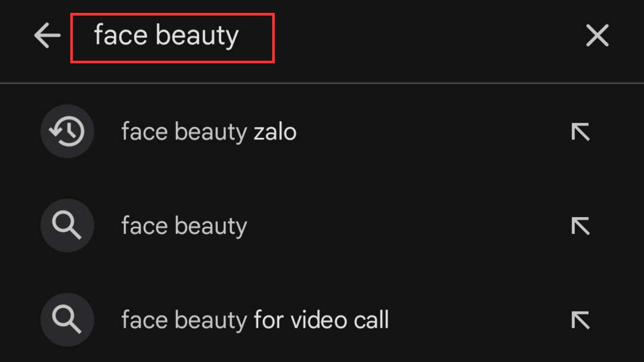This screenshot has width=644, height=362.
Task: Tap blank space in the "face beauty" suggestion row
Action: [x=402, y=226]
